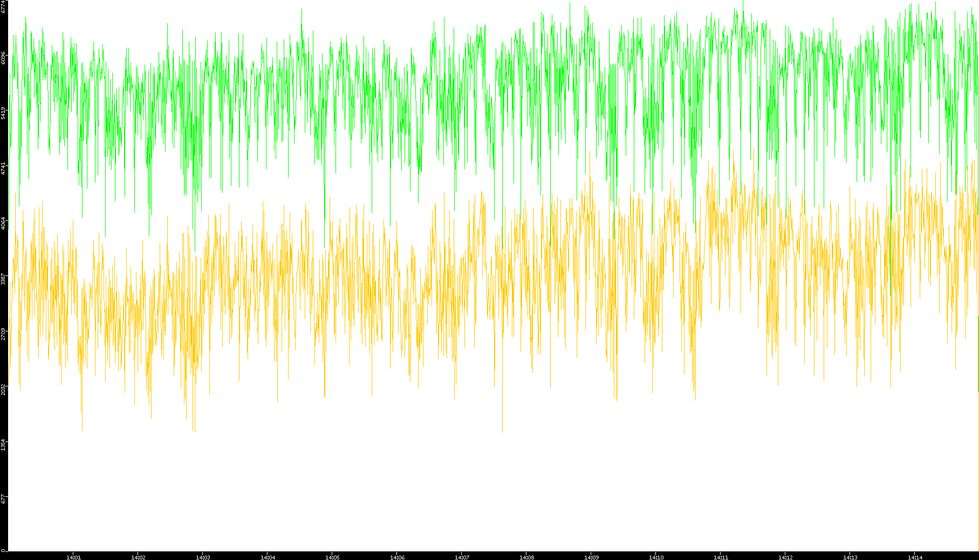The image size is (979, 560).
Task: Click the 5419 value axis label
Action: coord(3,113)
